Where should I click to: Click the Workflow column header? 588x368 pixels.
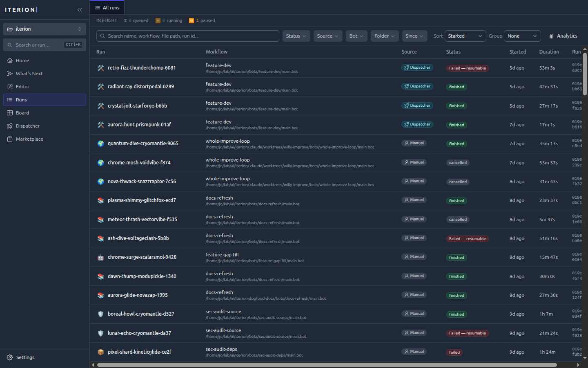(216, 52)
